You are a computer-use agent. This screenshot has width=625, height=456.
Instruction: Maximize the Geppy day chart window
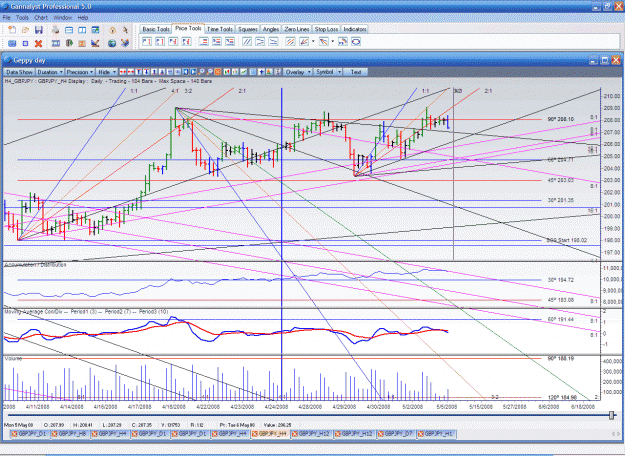pos(605,60)
